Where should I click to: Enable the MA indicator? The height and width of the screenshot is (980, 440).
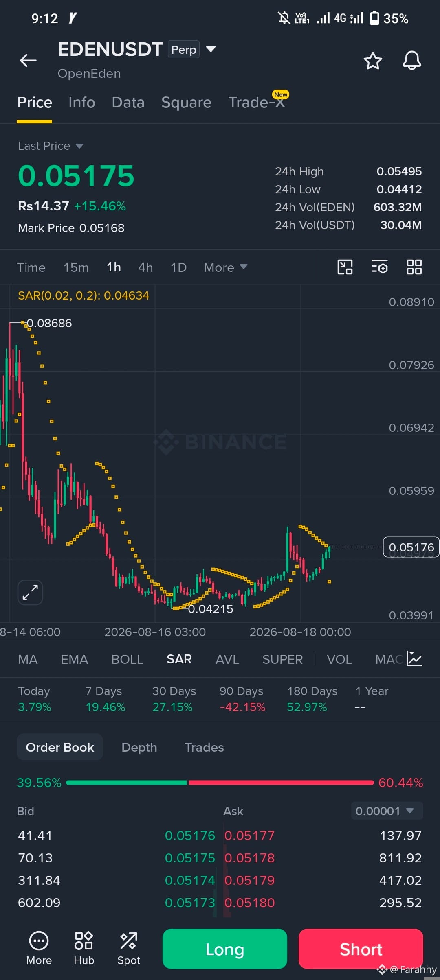[28, 659]
